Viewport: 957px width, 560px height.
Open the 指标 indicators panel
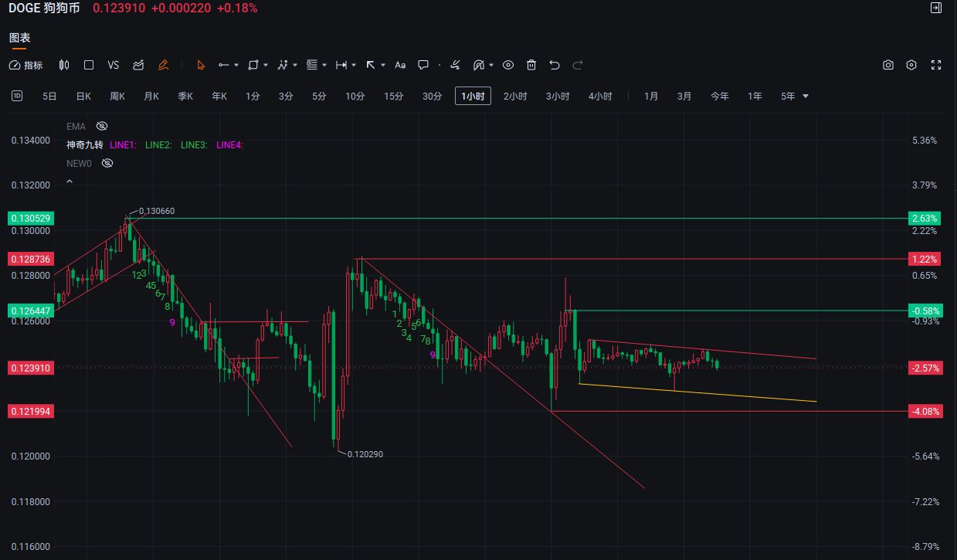(25, 66)
